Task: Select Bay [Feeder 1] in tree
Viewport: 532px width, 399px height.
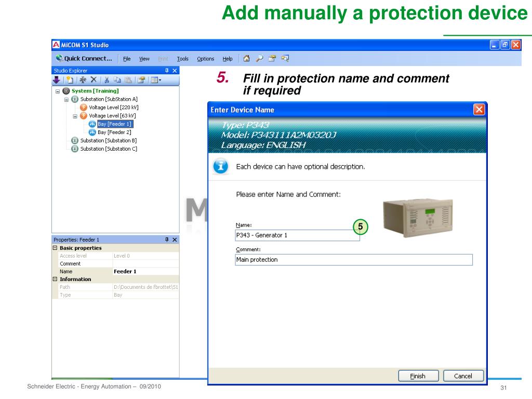Action: (115, 124)
